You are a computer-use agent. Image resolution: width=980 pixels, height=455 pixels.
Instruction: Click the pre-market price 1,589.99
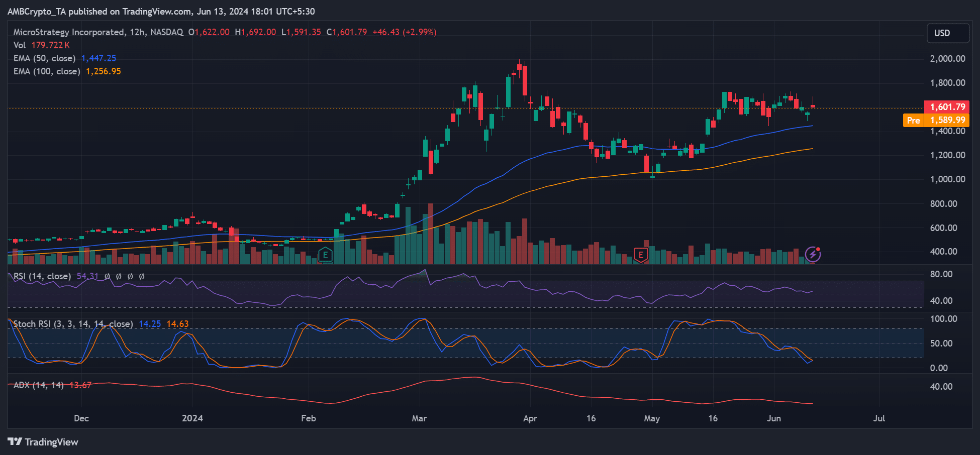click(947, 120)
